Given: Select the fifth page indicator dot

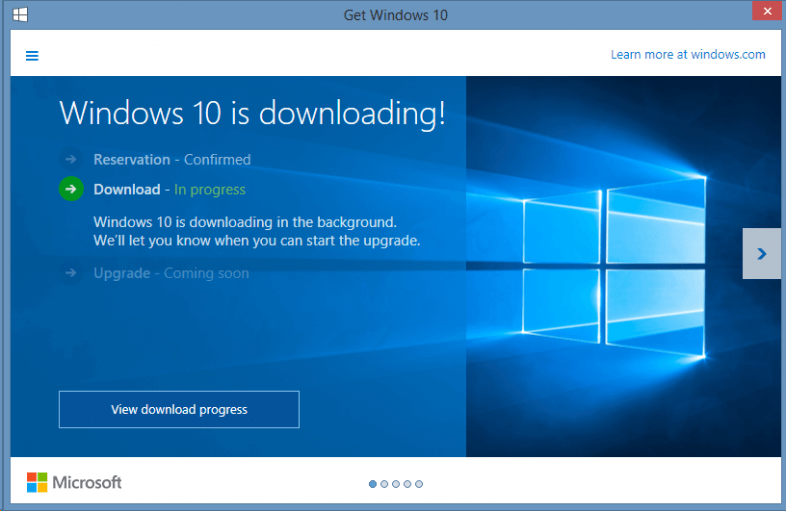Looking at the screenshot, I should point(419,484).
